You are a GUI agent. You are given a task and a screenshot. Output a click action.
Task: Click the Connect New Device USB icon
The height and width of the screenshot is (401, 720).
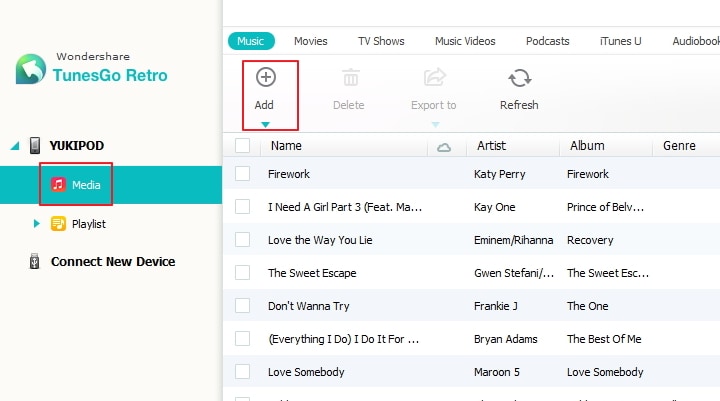point(34,261)
